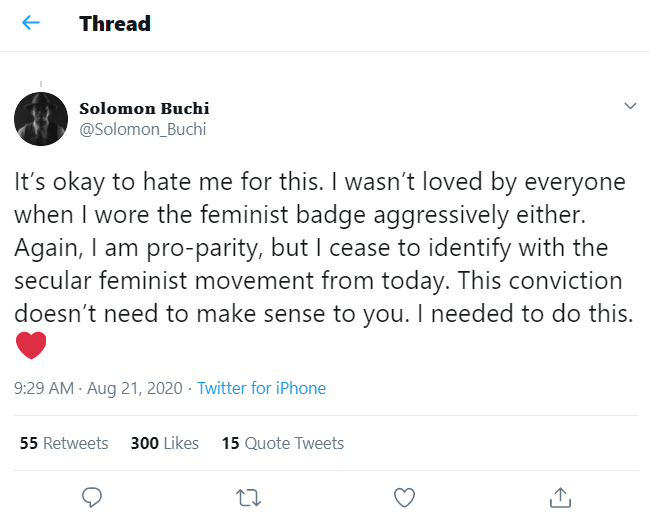Share the tweet using the upload arrow icon
This screenshot has height=524, width=650.
(x=560, y=496)
